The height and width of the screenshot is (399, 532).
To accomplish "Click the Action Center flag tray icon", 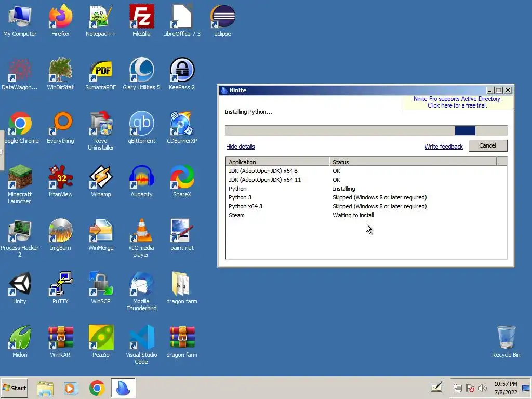I will coord(470,388).
